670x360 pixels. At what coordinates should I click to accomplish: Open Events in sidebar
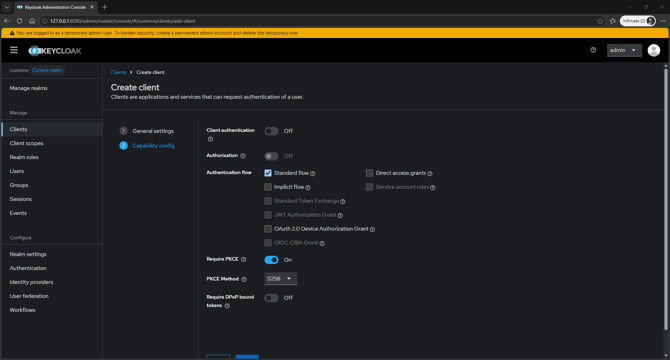18,213
